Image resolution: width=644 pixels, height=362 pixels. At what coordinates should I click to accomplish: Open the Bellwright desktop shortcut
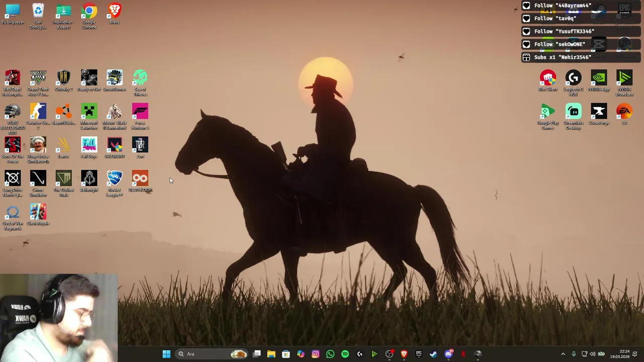click(x=89, y=182)
